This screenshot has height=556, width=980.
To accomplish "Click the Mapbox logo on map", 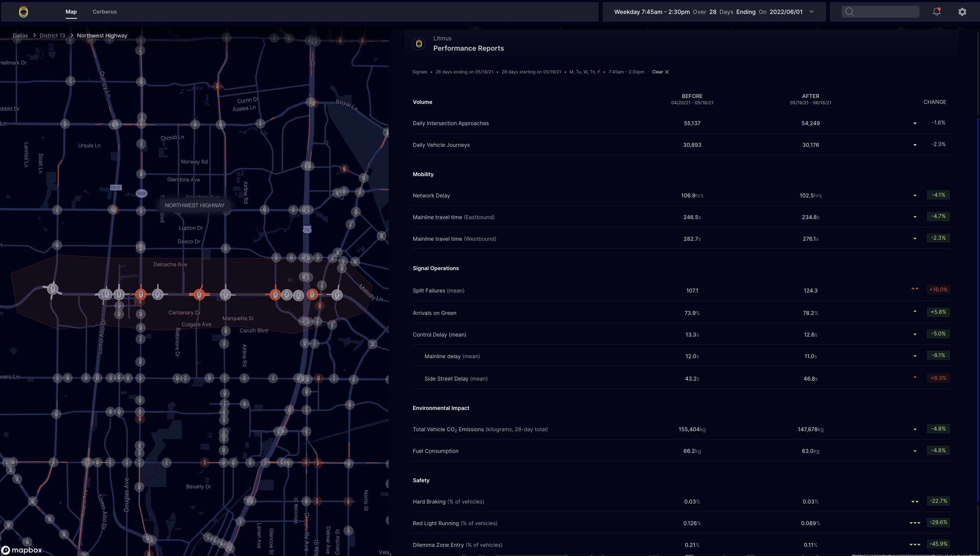I will [x=22, y=550].
